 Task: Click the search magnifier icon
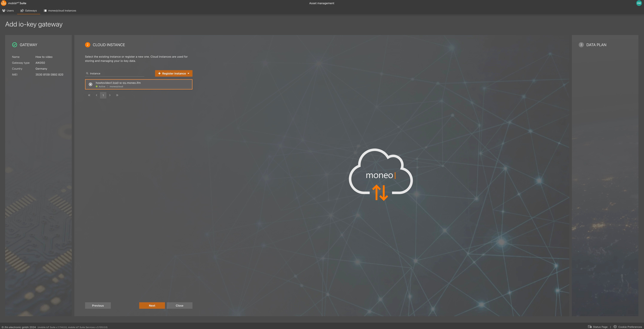pyautogui.click(x=87, y=73)
